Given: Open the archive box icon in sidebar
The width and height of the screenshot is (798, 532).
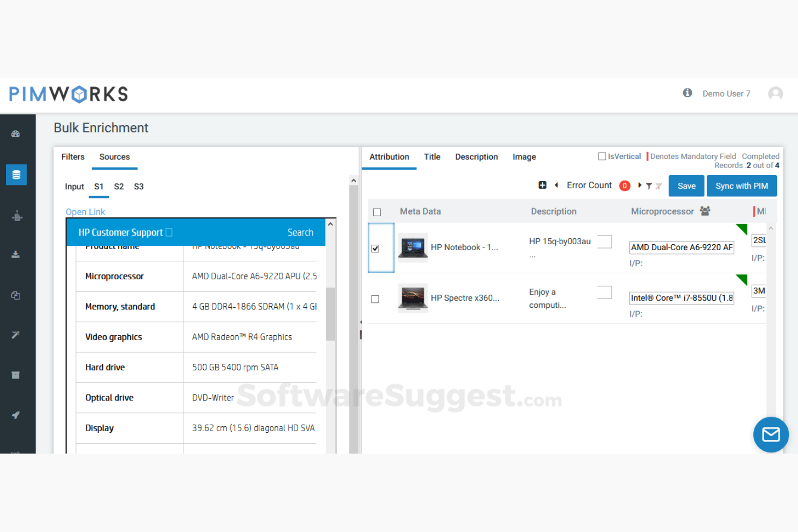Looking at the screenshot, I should click(16, 375).
